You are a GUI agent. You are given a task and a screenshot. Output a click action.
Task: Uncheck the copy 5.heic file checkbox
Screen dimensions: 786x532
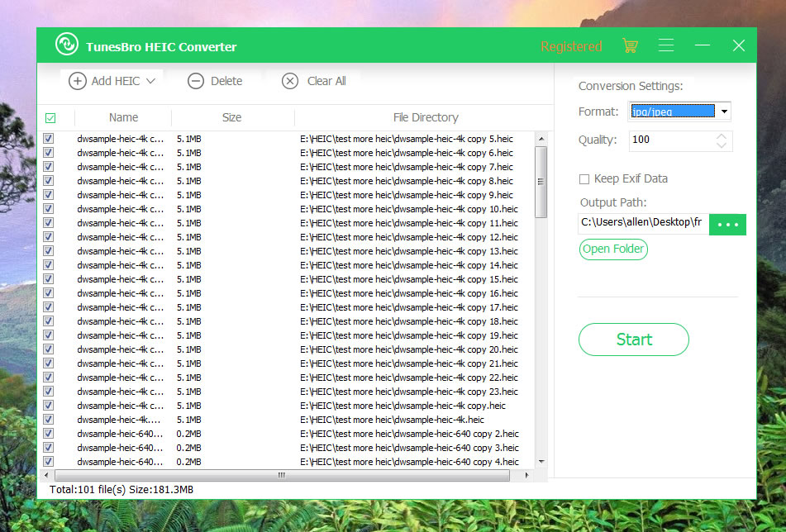48,139
